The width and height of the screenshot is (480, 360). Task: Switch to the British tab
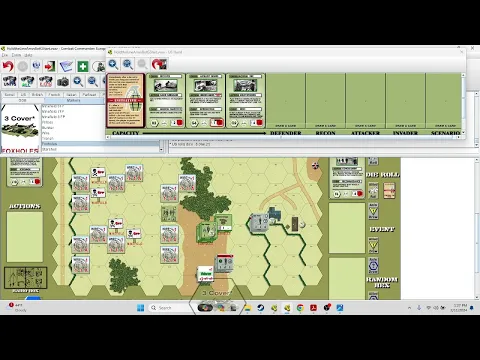pyautogui.click(x=37, y=95)
